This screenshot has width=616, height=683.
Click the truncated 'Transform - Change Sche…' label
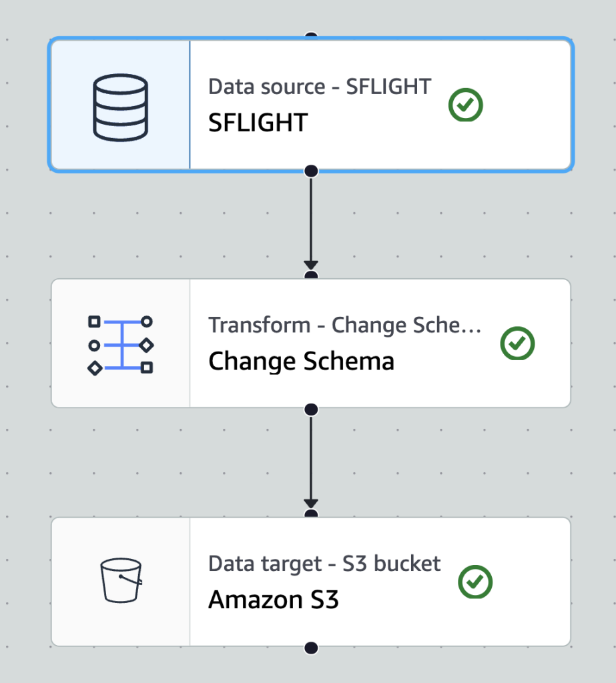click(345, 325)
